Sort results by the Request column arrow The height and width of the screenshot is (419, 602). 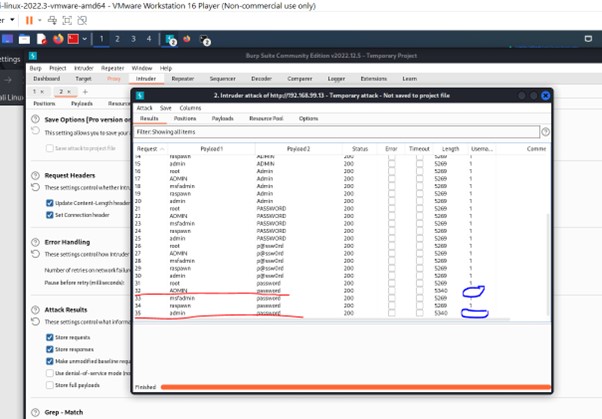pyautogui.click(x=162, y=149)
